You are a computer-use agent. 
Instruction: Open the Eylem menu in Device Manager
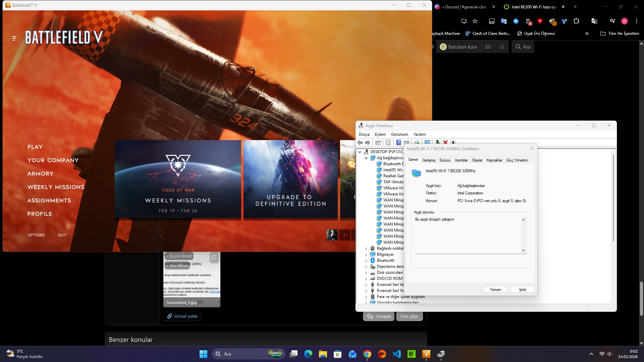[x=380, y=134]
